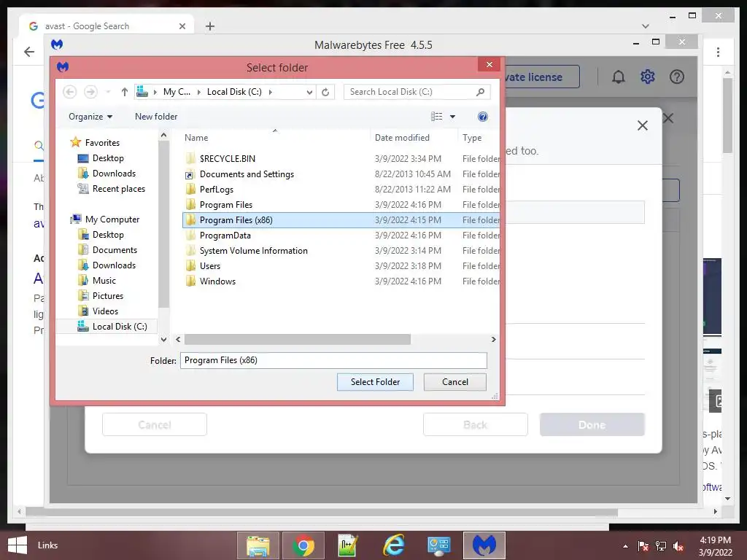Open Videos under My Computer

point(105,311)
